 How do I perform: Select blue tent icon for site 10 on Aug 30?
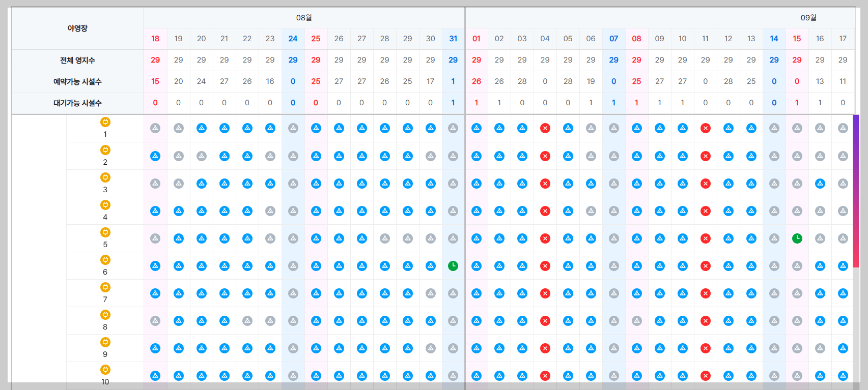point(431,376)
